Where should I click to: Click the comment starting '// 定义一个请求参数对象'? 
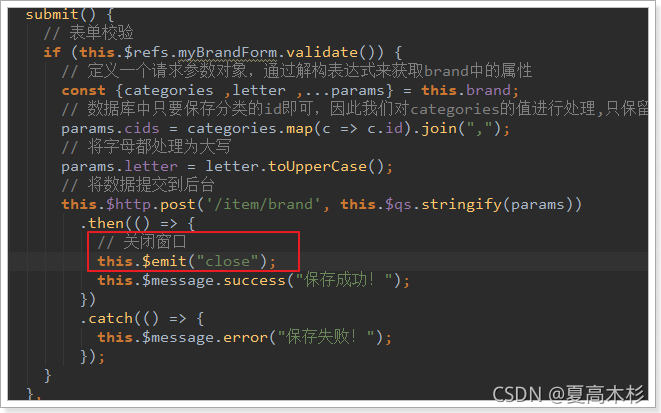coord(297,71)
